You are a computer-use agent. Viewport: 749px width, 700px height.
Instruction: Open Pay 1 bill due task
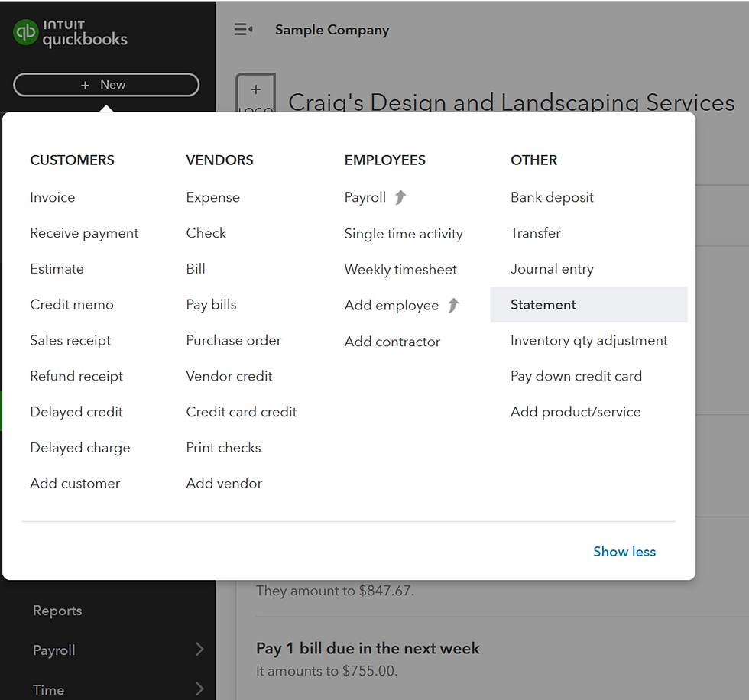(x=368, y=649)
